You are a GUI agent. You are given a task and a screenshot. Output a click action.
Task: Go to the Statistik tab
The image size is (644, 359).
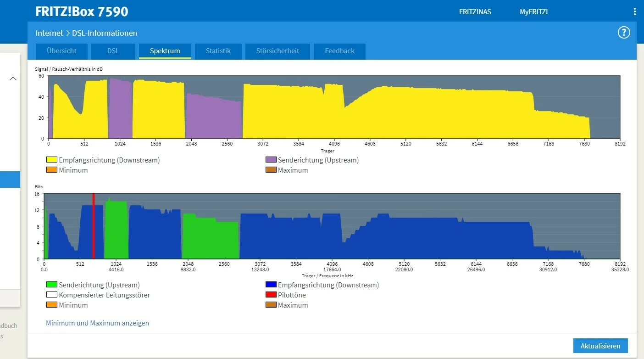[218, 51]
